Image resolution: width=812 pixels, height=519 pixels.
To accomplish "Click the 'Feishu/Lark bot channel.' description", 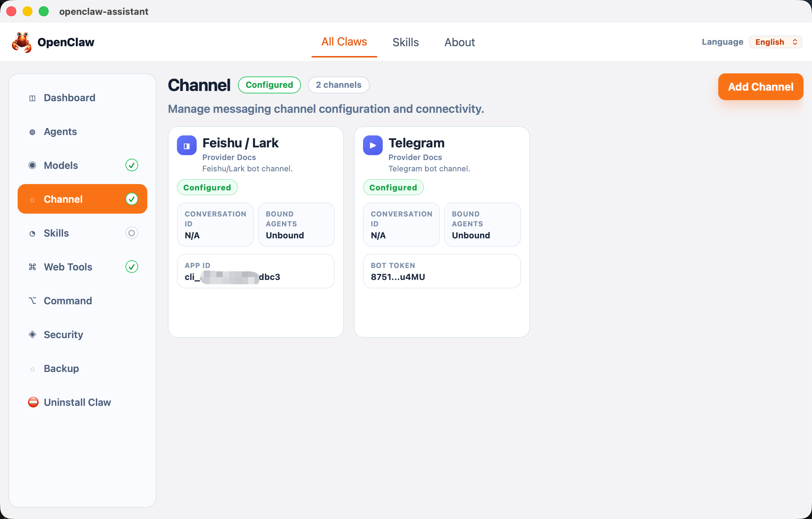I will (x=247, y=169).
